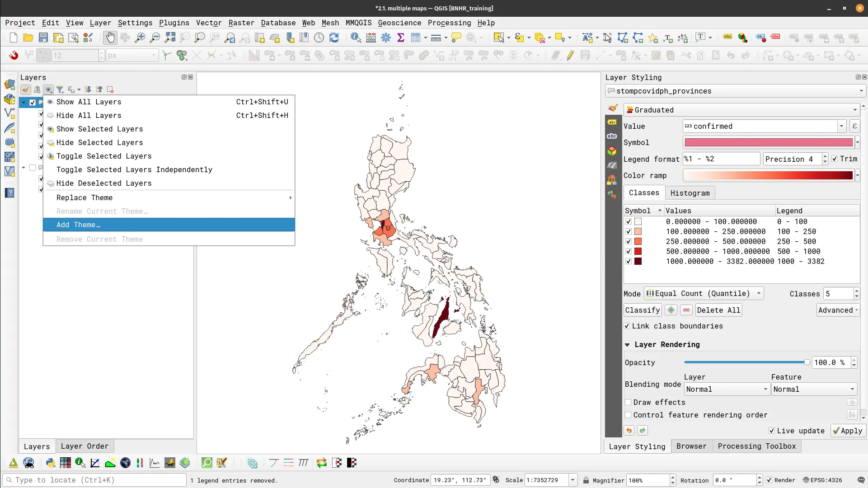
Task: Open the Show Statistical Summary tool
Action: click(x=401, y=38)
